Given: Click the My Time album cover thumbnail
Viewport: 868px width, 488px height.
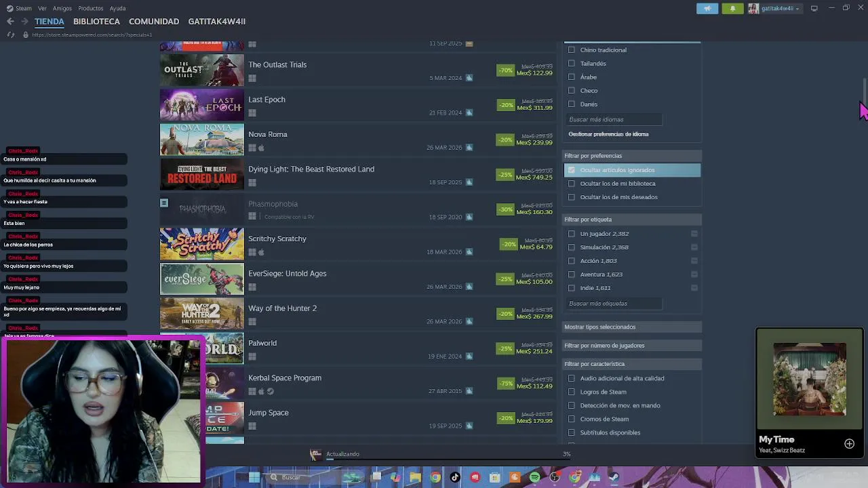Looking at the screenshot, I should tap(810, 380).
